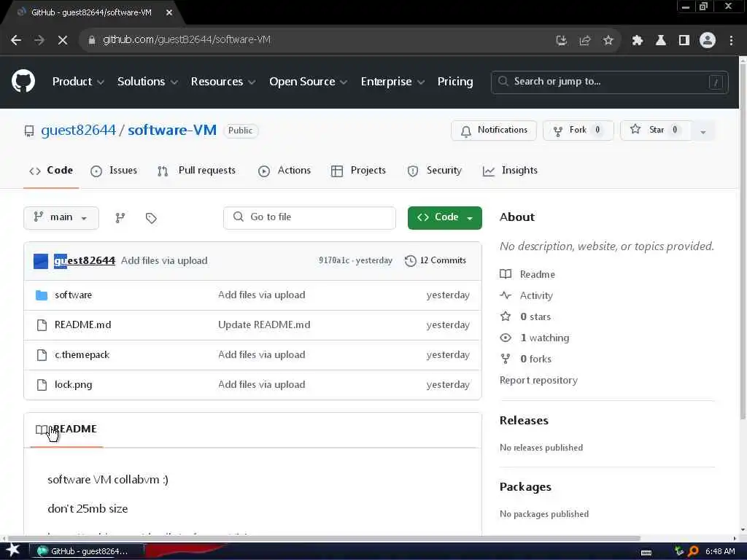Click the horizontal page scrollbar
The height and width of the screenshot is (560, 747).
pos(324,539)
